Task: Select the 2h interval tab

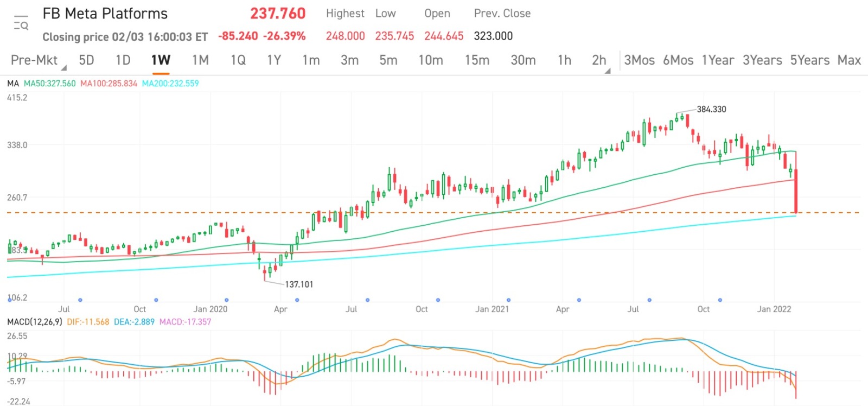Action: point(599,60)
